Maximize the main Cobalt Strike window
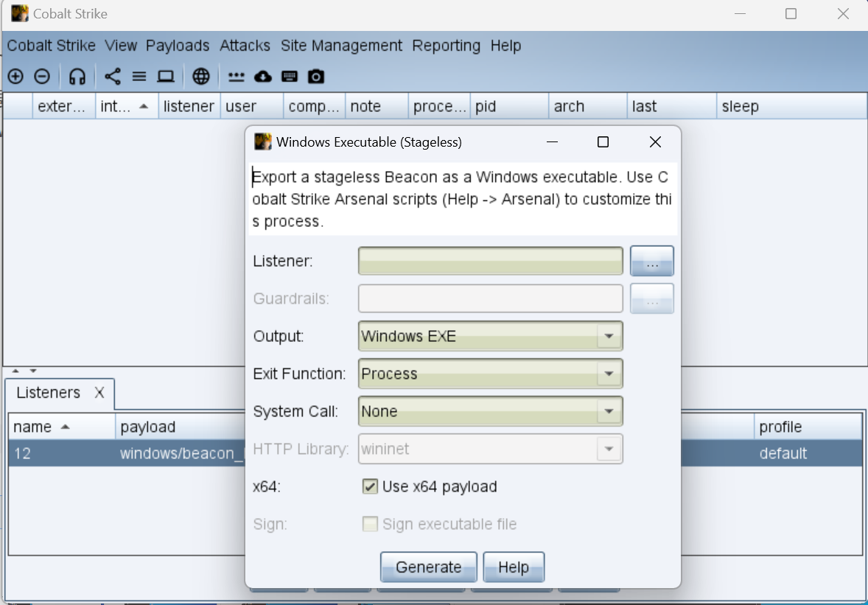Image resolution: width=868 pixels, height=605 pixels. (791, 14)
